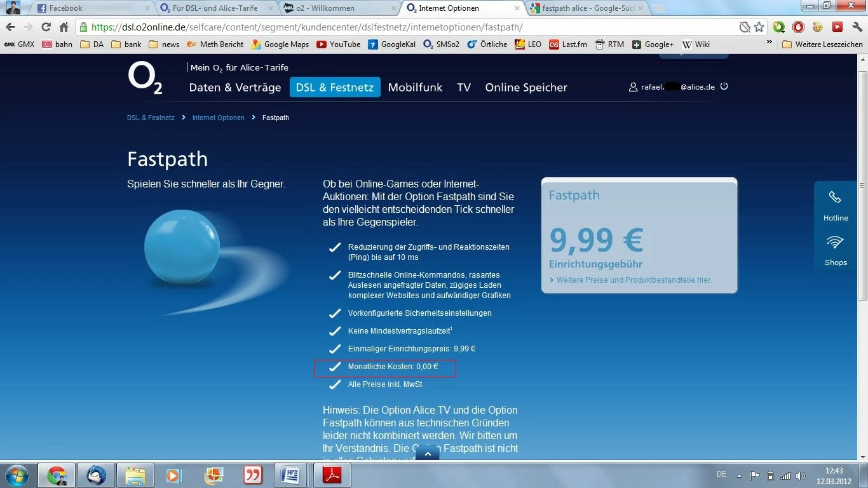
Task: Open the red stop-hand ad blocker extension
Action: click(x=798, y=27)
